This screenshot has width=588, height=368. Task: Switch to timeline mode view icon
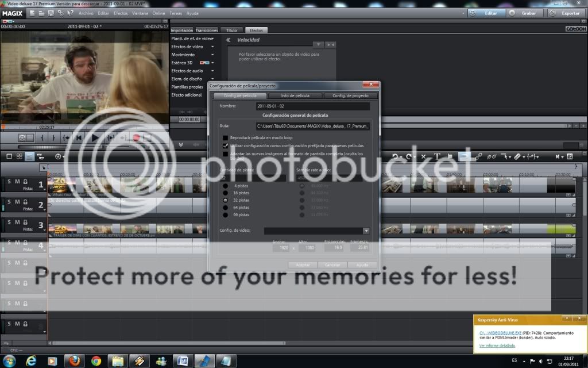29,156
